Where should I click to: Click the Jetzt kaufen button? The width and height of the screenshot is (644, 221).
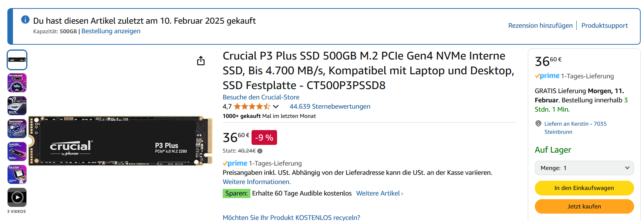(584, 206)
